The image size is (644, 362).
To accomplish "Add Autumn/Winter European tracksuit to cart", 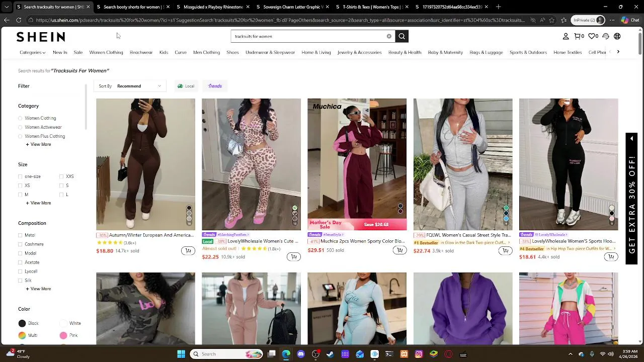I will (x=188, y=250).
